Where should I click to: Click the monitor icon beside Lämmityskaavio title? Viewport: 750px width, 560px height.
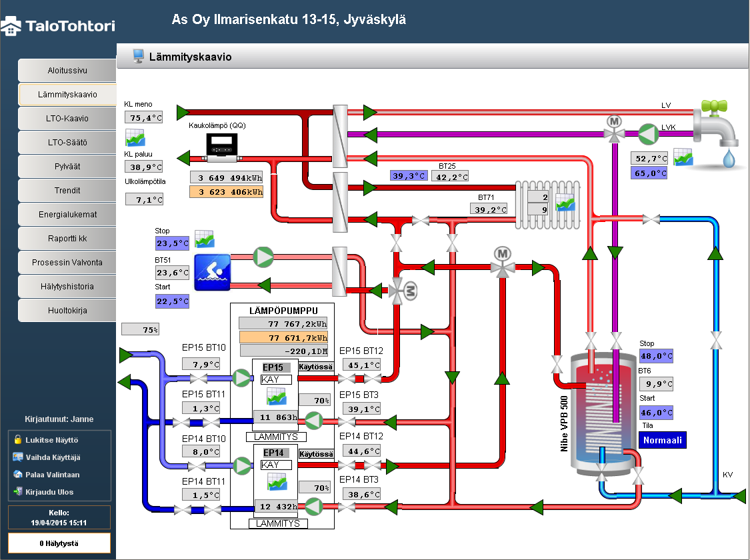pos(138,57)
